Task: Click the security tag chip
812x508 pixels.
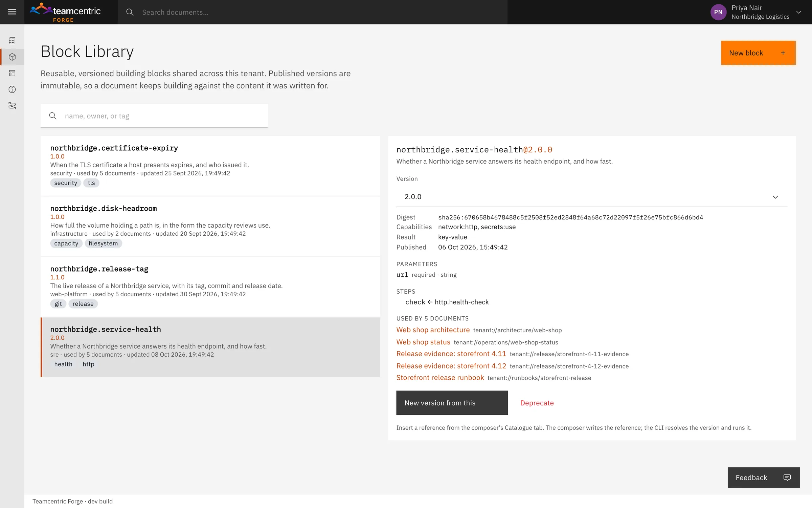Action: click(x=66, y=183)
